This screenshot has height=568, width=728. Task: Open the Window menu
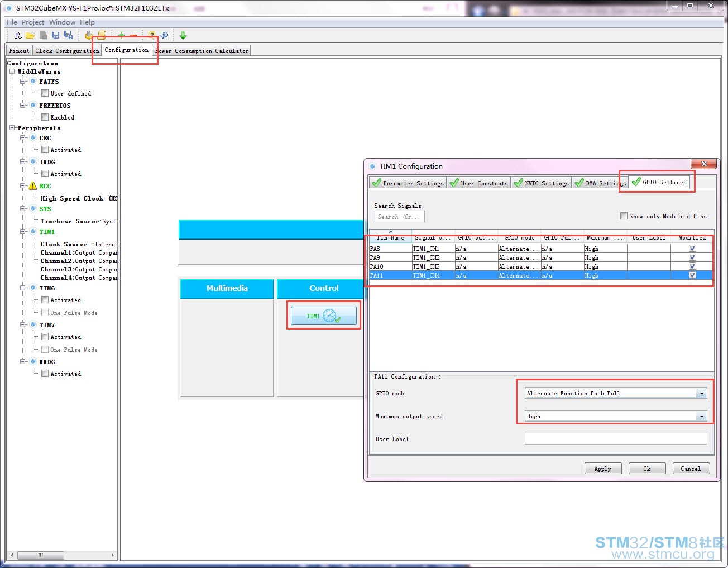click(62, 22)
